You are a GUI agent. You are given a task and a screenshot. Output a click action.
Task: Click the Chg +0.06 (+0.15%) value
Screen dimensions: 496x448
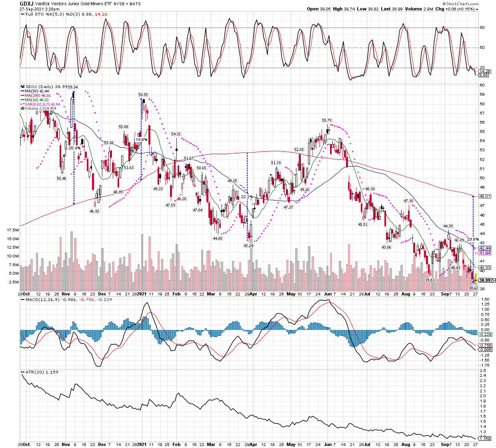point(457,9)
